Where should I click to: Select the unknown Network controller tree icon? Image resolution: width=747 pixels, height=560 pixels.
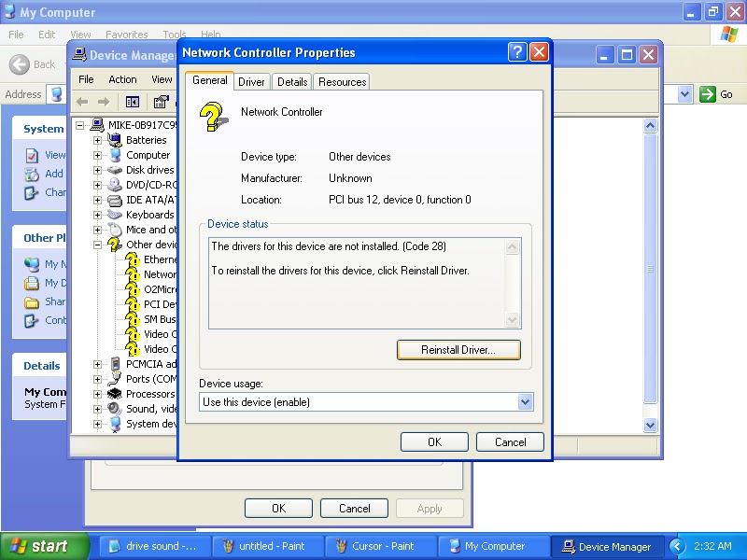click(133, 274)
